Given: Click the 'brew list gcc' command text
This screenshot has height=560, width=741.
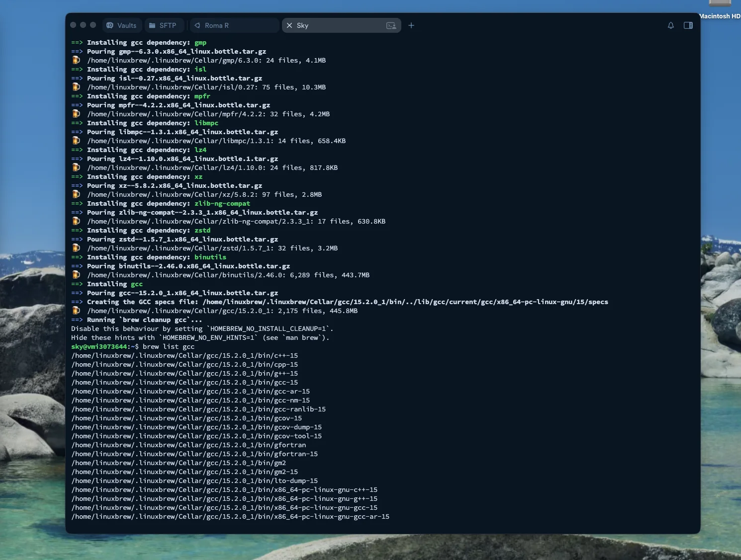Looking at the screenshot, I should (169, 347).
